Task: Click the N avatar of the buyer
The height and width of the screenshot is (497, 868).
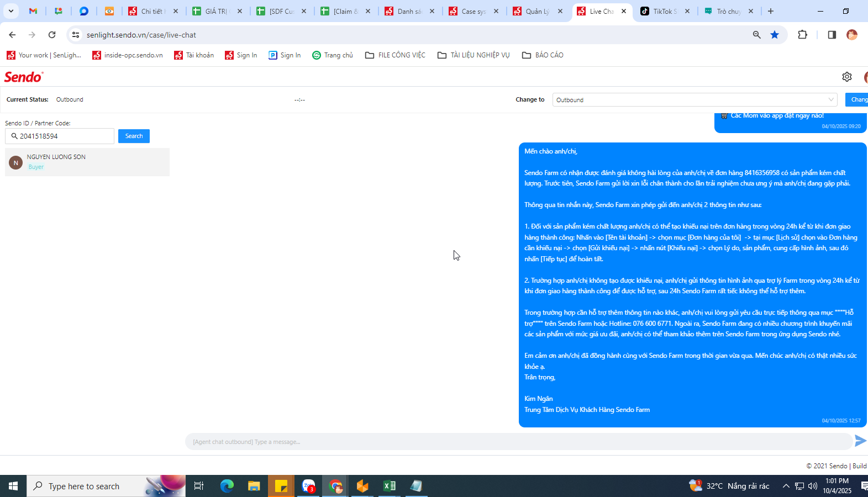Action: point(15,163)
